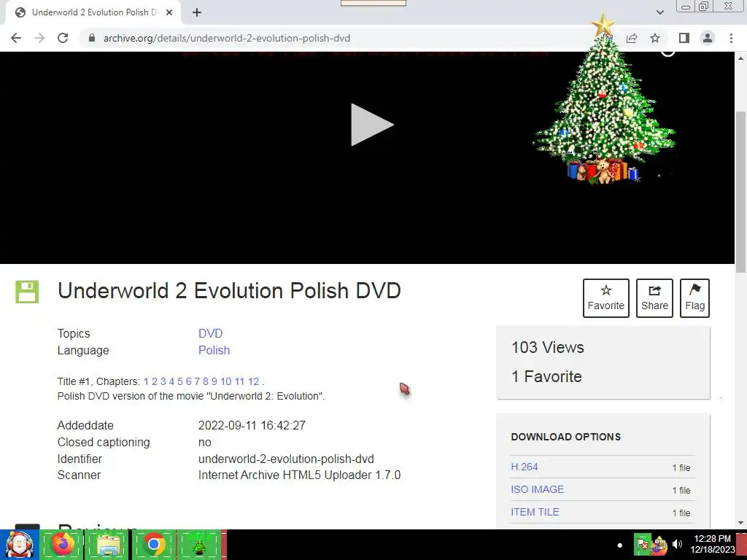Download the ISO IMAGE file

tap(538, 489)
